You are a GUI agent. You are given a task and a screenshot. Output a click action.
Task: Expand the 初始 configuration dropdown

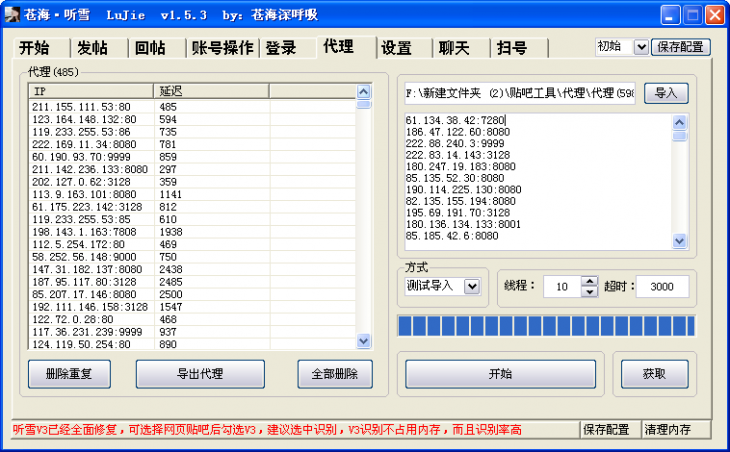click(x=641, y=46)
